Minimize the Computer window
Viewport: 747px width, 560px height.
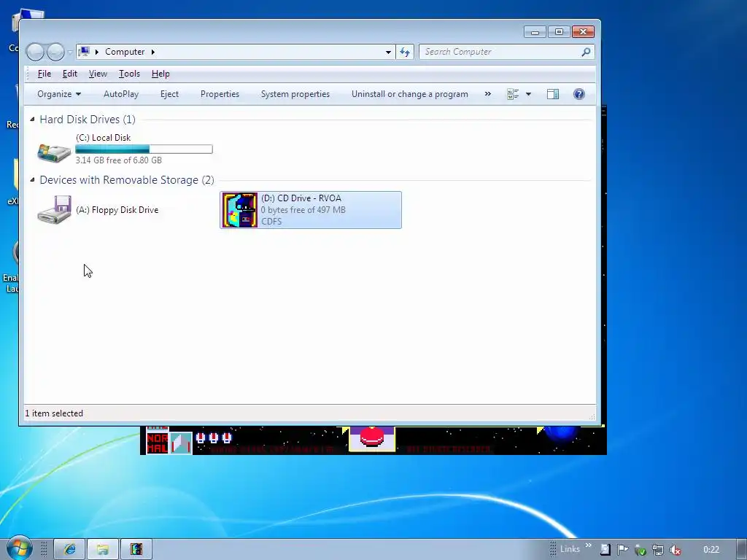(535, 32)
